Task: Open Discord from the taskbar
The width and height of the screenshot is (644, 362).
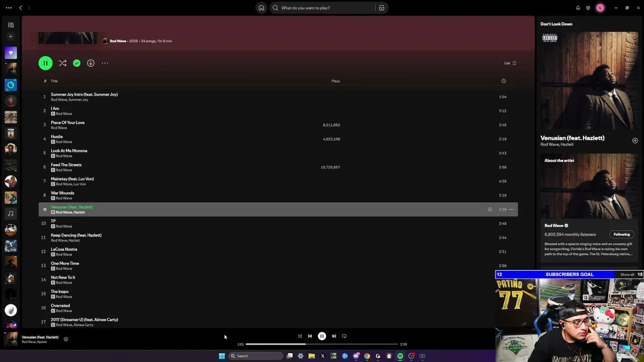Action: pyautogui.click(x=356, y=356)
